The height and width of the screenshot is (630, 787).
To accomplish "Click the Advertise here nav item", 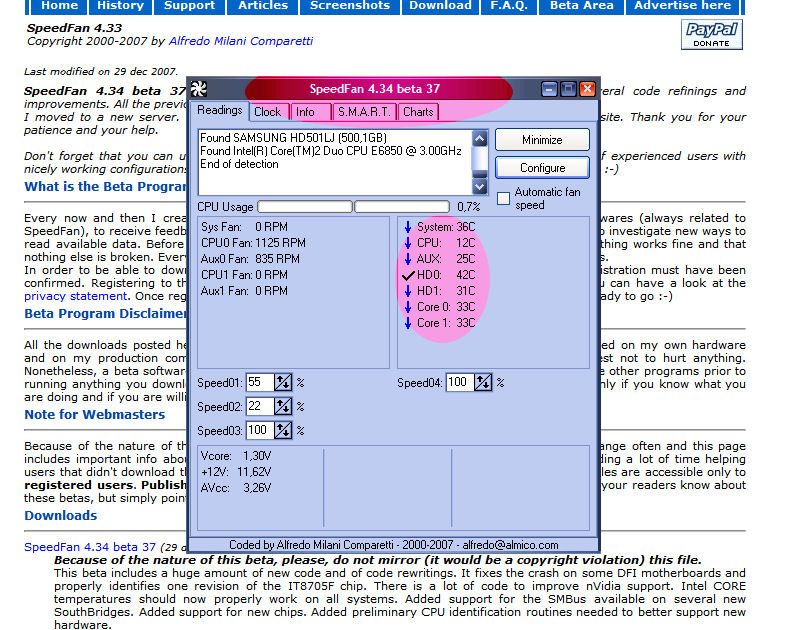I will [x=683, y=6].
